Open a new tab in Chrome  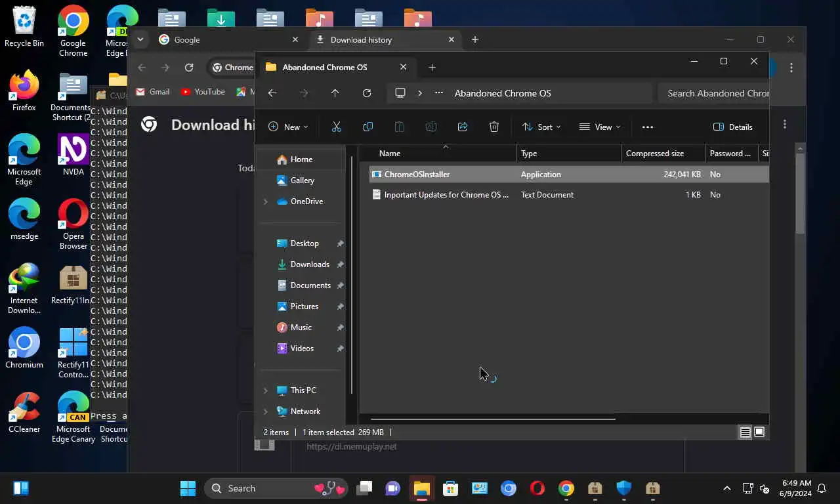[475, 39]
